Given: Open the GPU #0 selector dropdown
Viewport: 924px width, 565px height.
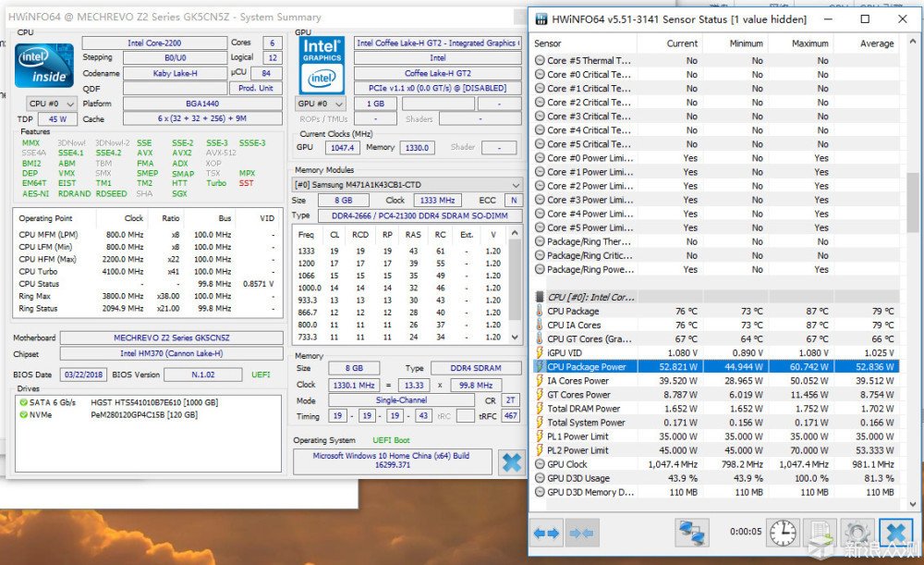Looking at the screenshot, I should click(321, 104).
